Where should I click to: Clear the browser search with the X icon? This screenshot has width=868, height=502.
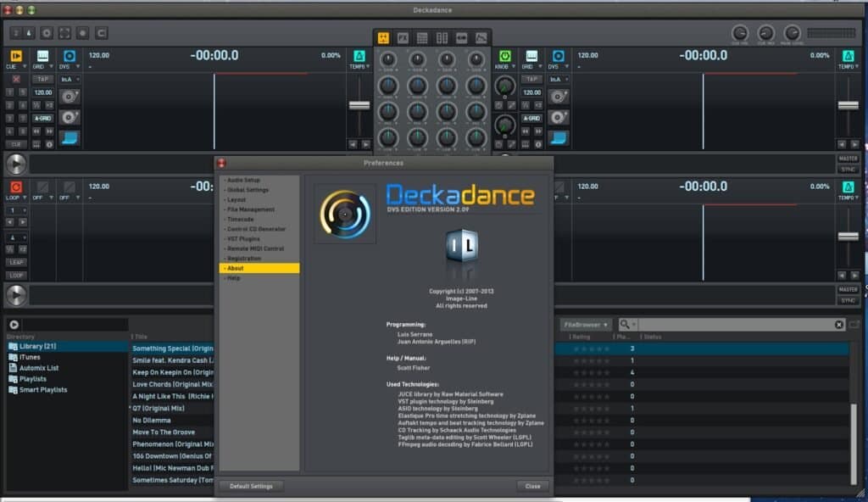(839, 325)
